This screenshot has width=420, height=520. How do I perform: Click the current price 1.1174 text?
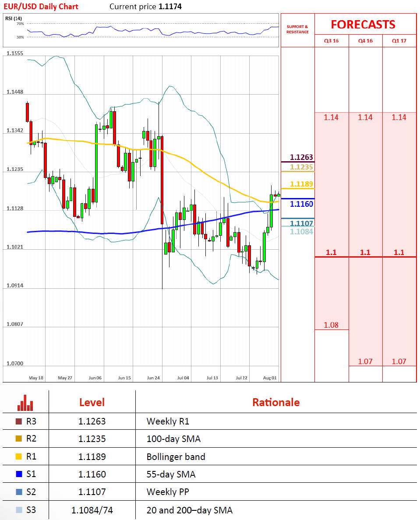coord(145,7)
